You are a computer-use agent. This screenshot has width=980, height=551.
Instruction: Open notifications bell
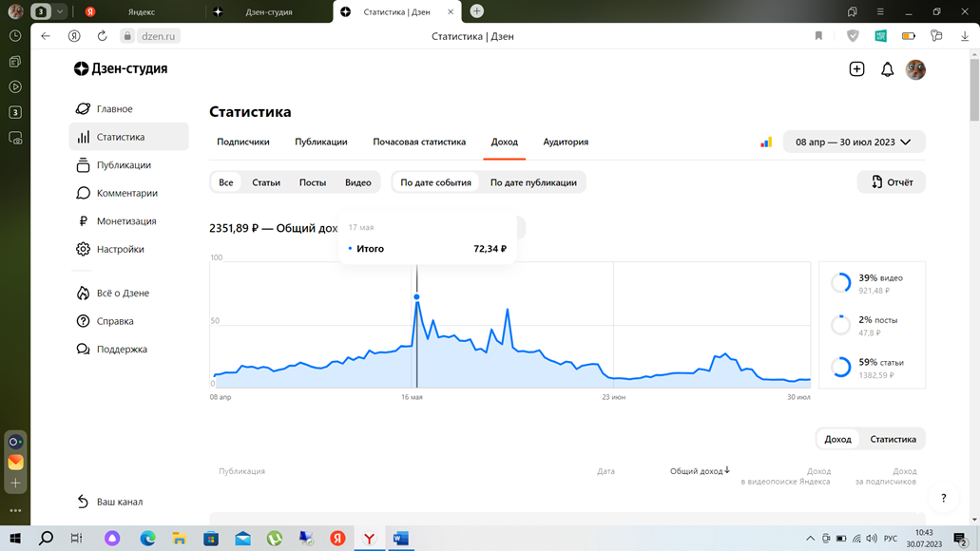click(x=887, y=69)
